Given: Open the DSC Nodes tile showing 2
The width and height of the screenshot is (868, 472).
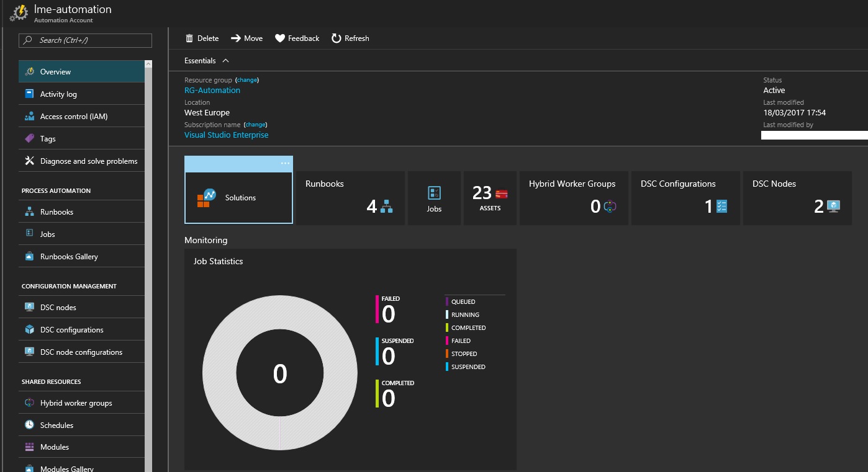Looking at the screenshot, I should [797, 198].
